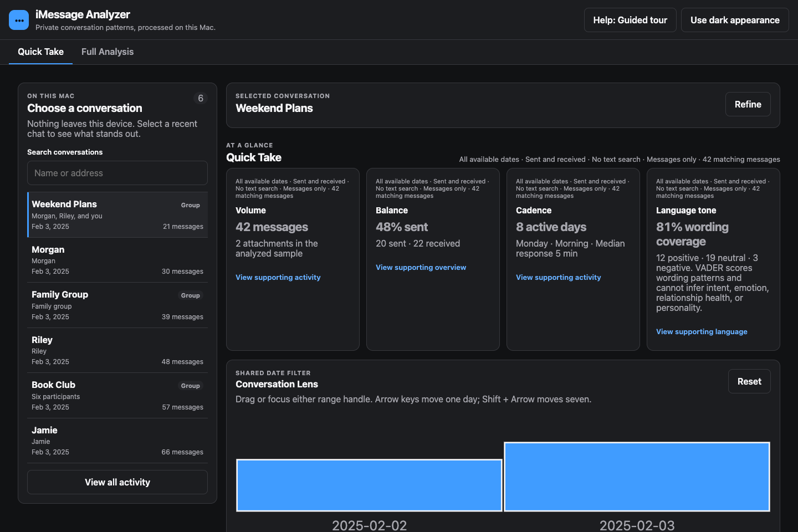Click the conversation count badge showing 6
The height and width of the screenshot is (532, 798).
[201, 98]
